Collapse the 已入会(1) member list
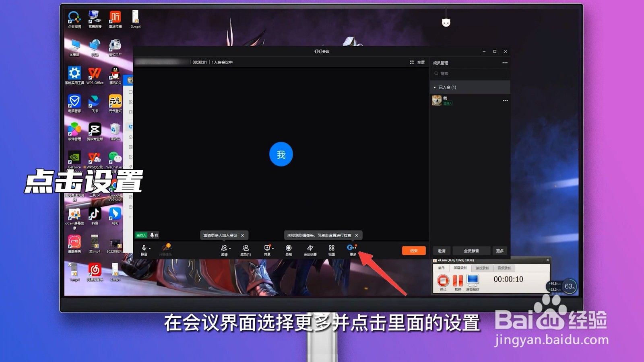The height and width of the screenshot is (362, 644). pyautogui.click(x=435, y=87)
